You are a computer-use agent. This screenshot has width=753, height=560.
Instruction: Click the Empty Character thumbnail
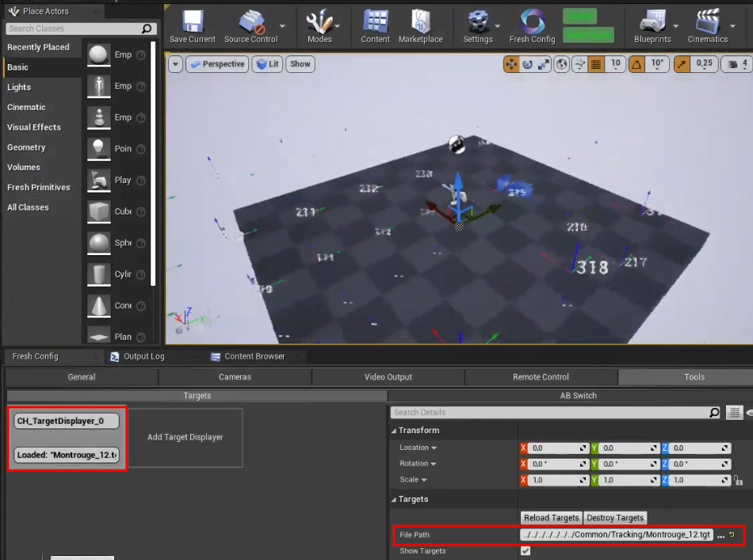98,86
